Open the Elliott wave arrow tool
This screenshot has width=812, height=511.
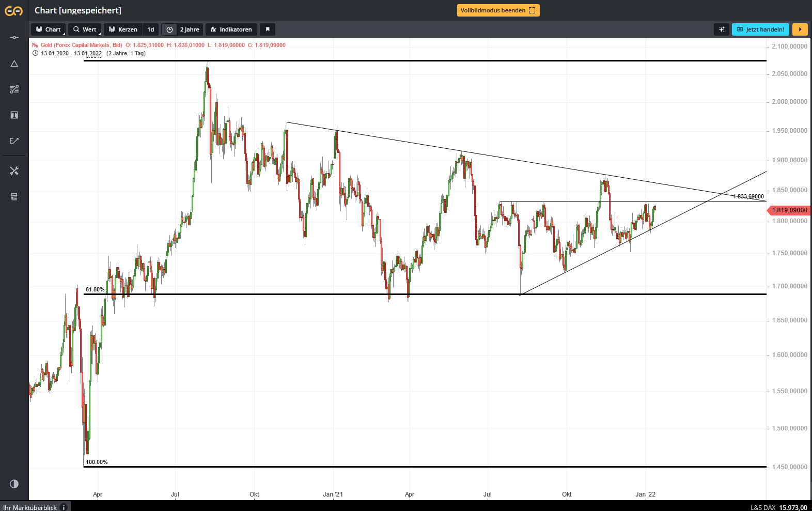[14, 141]
